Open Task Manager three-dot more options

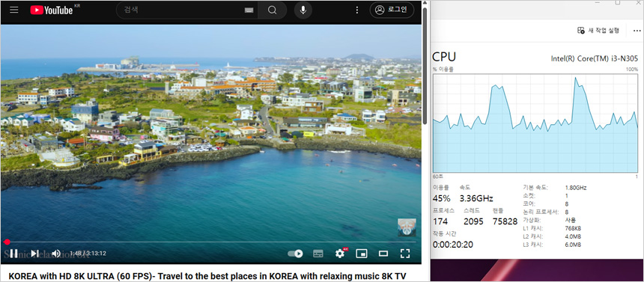pyautogui.click(x=637, y=31)
